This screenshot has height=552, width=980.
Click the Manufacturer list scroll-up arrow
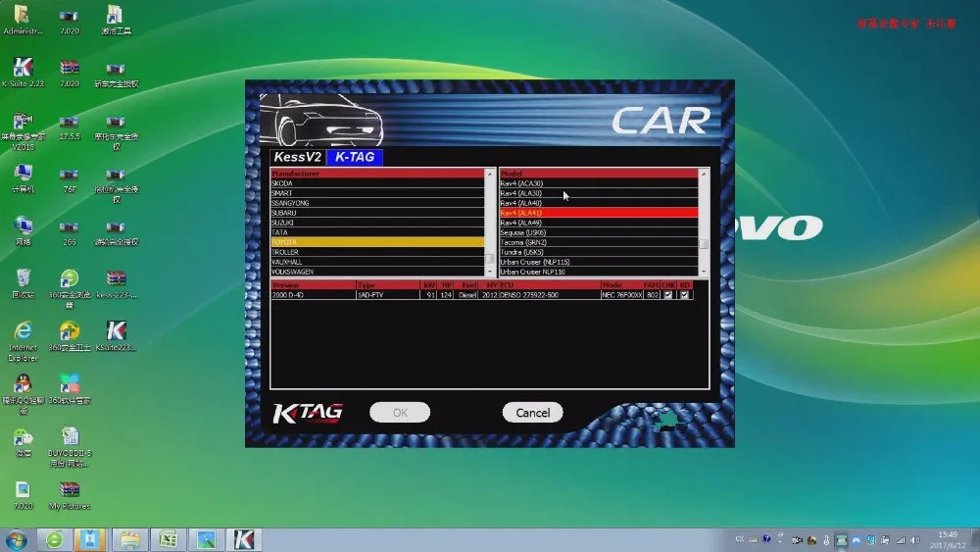[x=490, y=174]
